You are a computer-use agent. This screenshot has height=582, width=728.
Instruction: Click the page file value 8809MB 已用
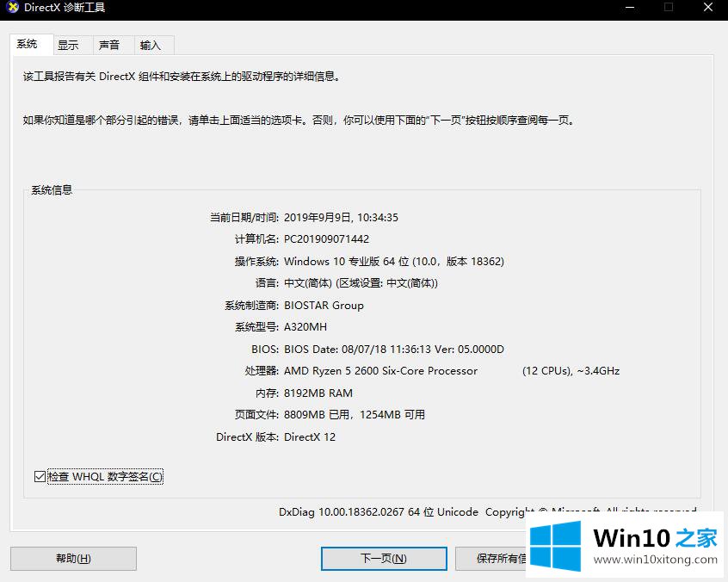[x=355, y=415]
